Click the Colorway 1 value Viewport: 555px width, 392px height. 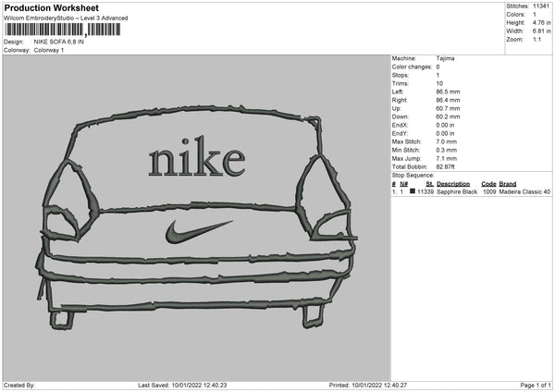(49, 50)
